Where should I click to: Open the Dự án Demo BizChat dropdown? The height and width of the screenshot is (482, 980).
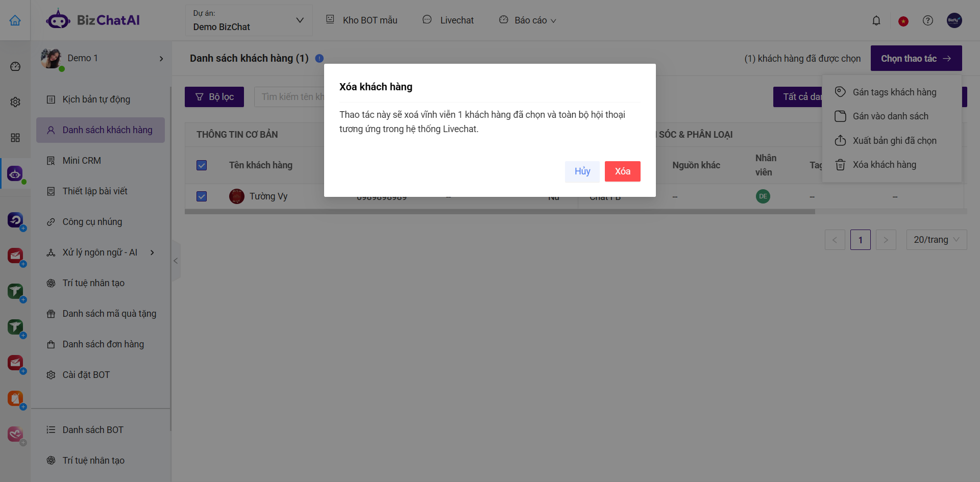point(249,20)
